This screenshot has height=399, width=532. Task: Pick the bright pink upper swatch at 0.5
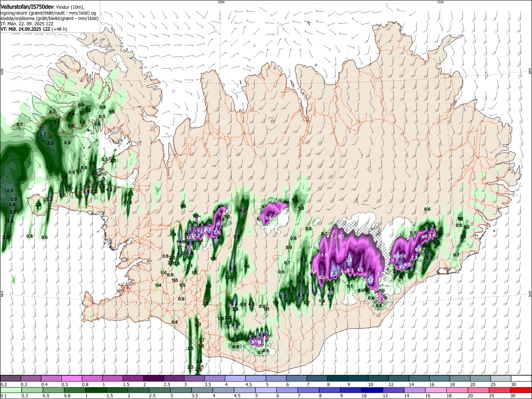[71, 379]
